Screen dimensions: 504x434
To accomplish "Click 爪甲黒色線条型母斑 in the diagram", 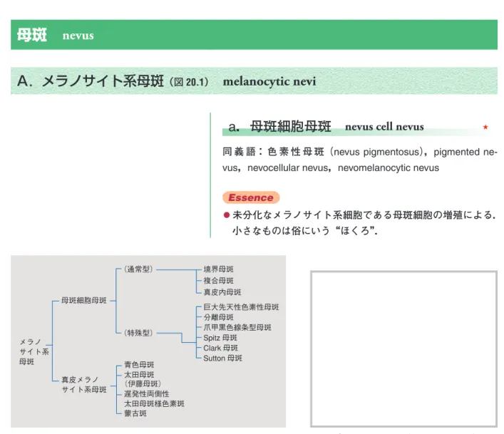I will tap(237, 328).
